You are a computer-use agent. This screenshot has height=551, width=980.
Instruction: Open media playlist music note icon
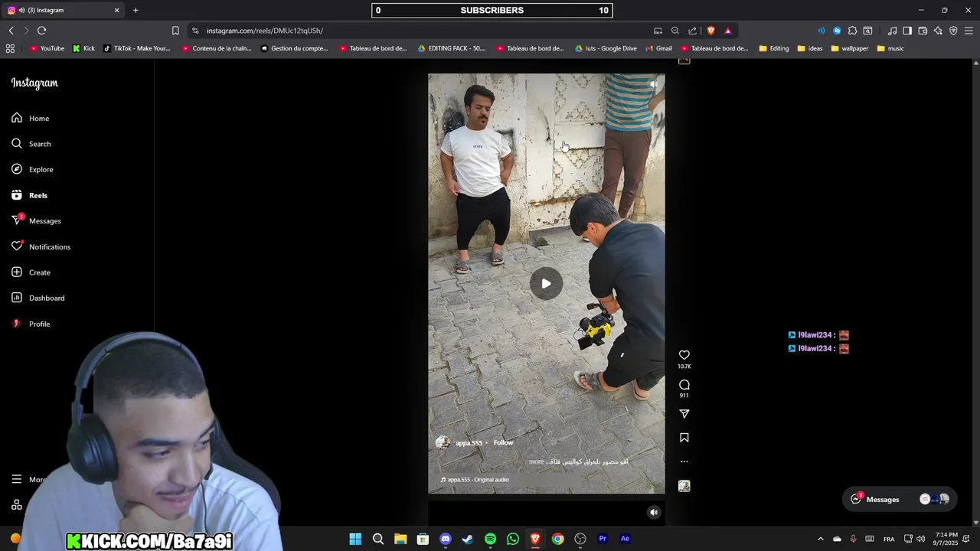pos(892,31)
